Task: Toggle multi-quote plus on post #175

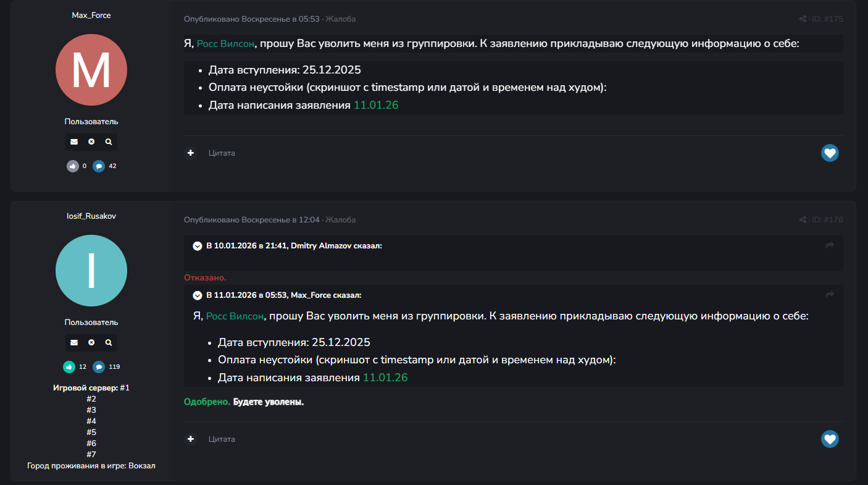Action: 191,153
